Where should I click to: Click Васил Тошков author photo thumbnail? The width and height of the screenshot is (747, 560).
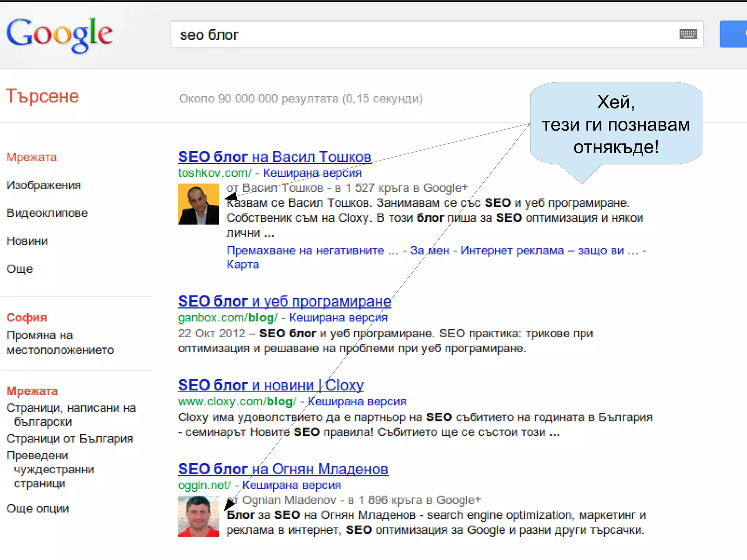point(198,204)
